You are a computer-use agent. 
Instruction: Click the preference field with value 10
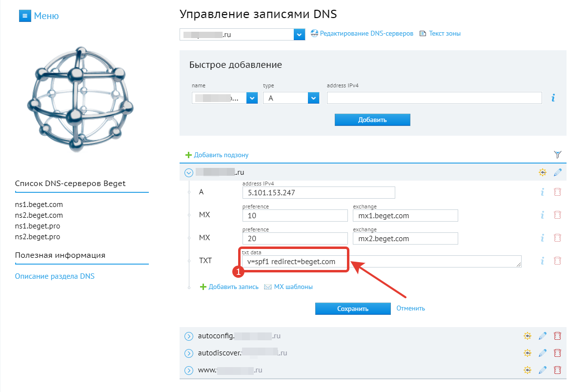[x=295, y=216]
